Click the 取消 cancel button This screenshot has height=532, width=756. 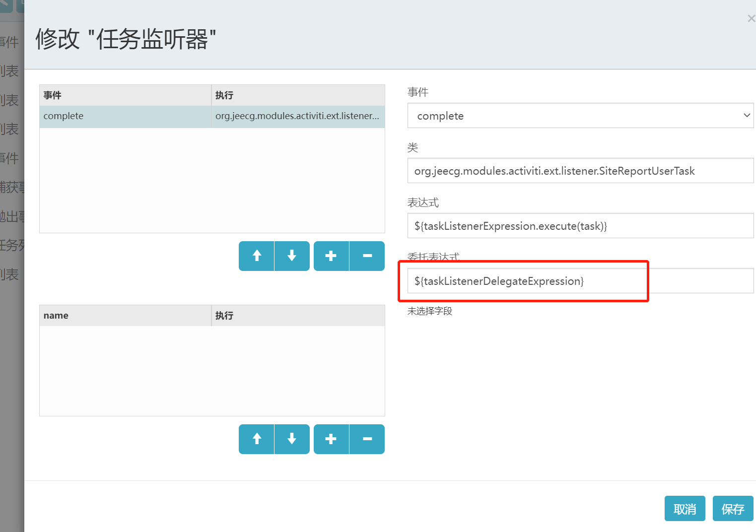tap(685, 508)
